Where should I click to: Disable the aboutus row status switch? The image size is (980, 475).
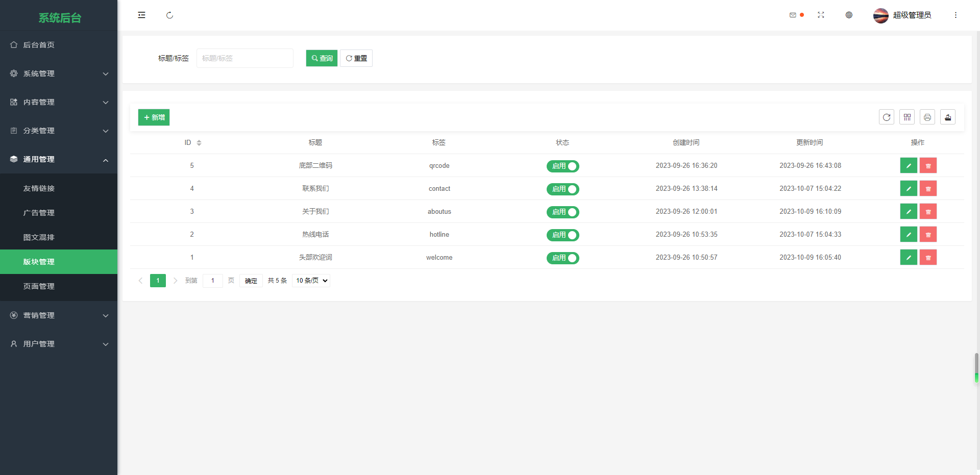[x=562, y=212]
